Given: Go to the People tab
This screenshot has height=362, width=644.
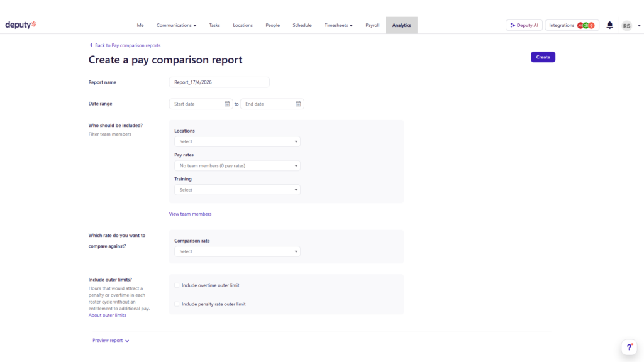Looking at the screenshot, I should pyautogui.click(x=273, y=25).
